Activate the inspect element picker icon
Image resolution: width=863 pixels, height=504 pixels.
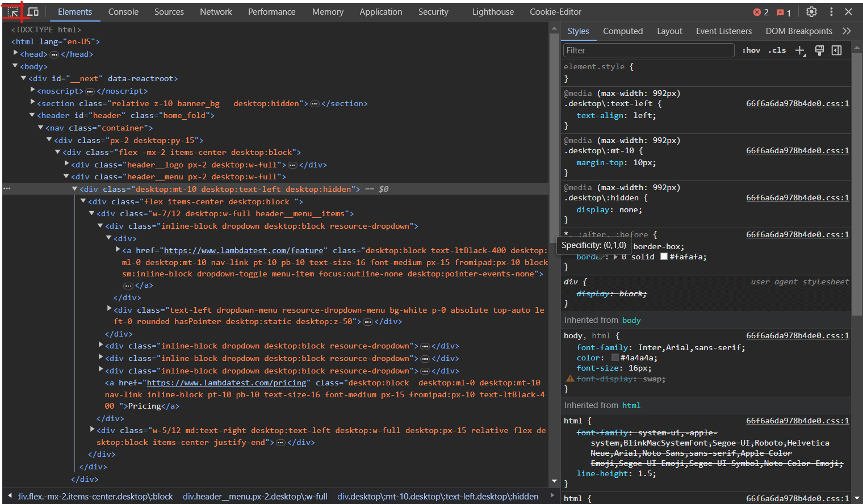coord(12,12)
